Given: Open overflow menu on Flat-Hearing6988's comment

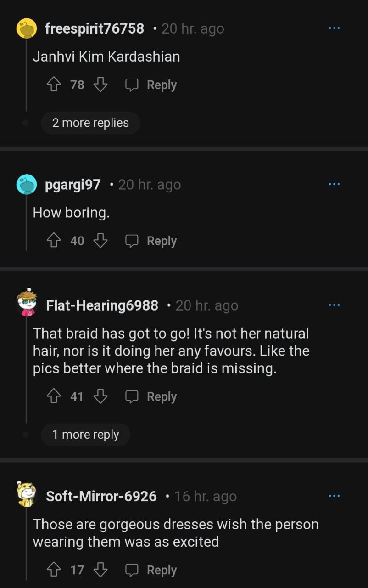Looking at the screenshot, I should coord(334,305).
